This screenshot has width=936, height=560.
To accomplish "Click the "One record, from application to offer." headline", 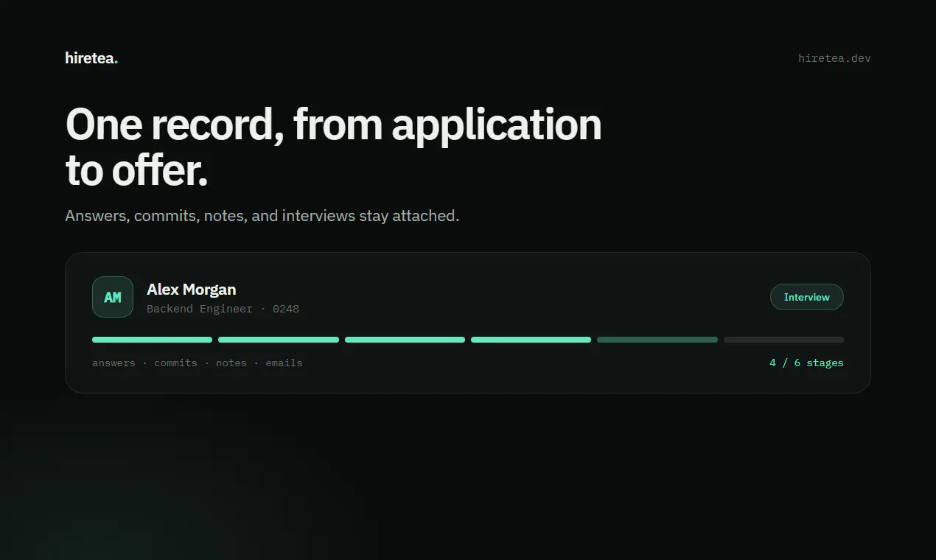I will pos(334,147).
